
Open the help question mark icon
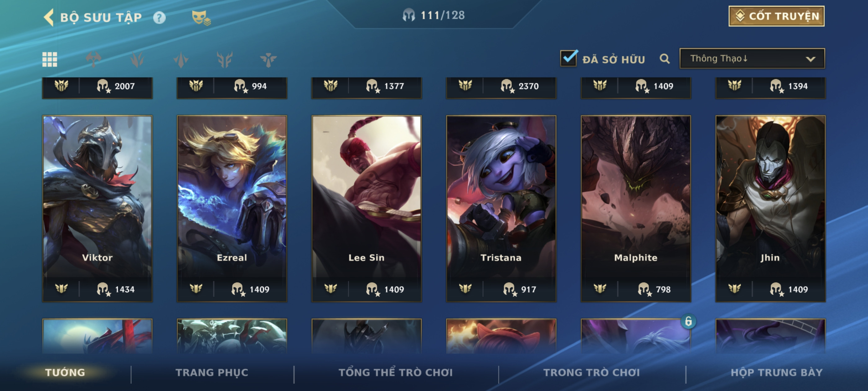[159, 18]
